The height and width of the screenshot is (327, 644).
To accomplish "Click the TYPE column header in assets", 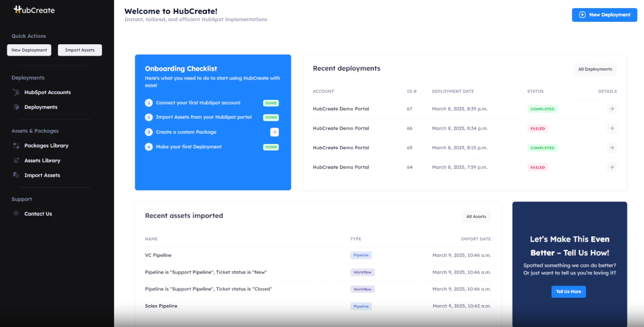I will coord(356,239).
